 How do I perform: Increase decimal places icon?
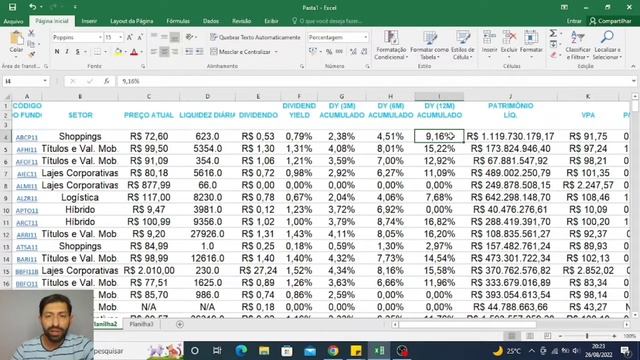(x=353, y=52)
